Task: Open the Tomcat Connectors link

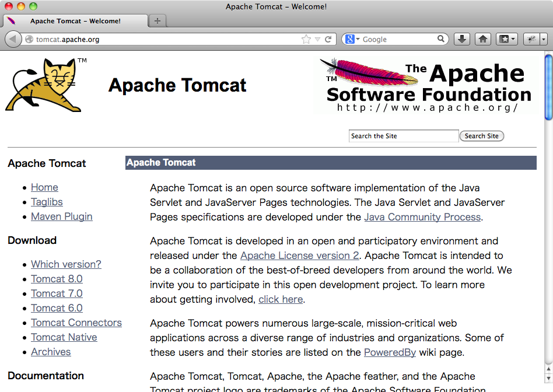Action: [76, 323]
